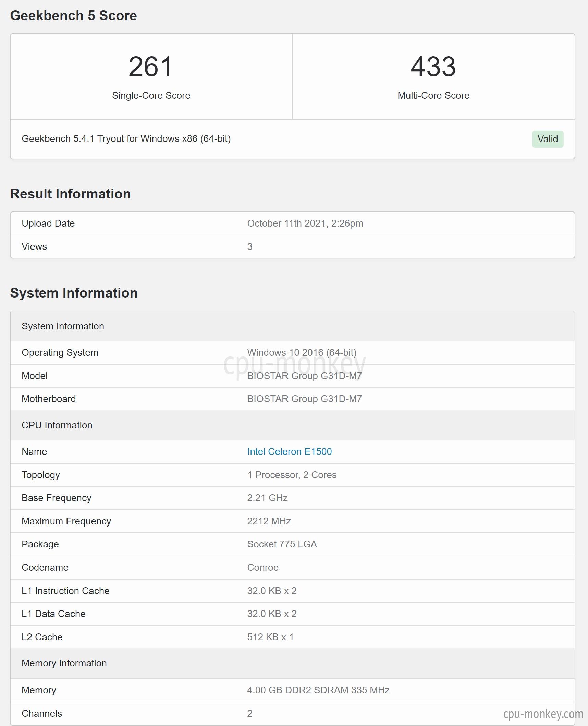Select upload date October 11th 2021
Viewport: 588px width, 726px height.
(305, 223)
